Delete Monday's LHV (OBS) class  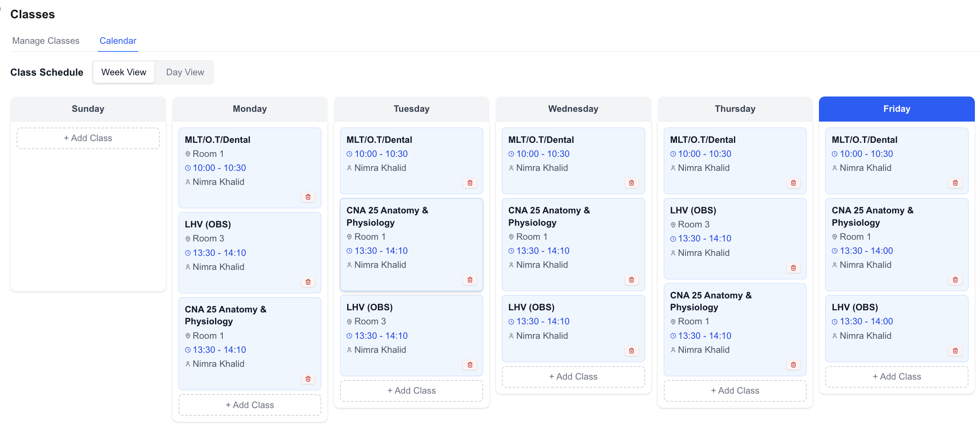point(308,282)
